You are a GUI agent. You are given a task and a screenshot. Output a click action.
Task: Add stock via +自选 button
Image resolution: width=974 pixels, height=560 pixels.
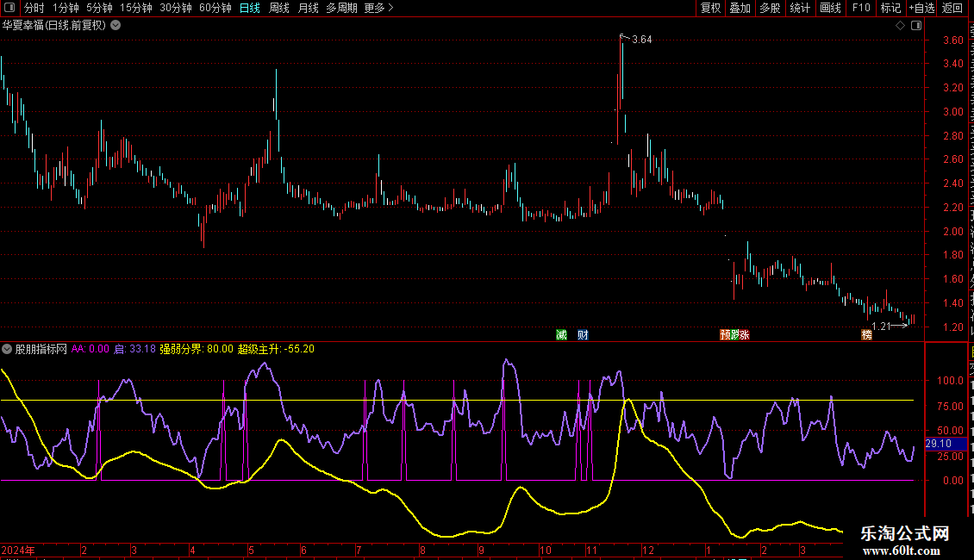921,8
